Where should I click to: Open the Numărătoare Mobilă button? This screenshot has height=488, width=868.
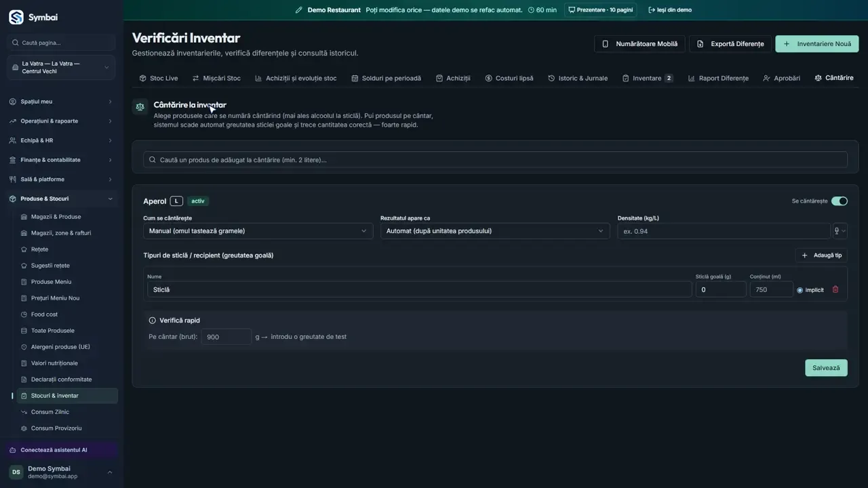(640, 44)
